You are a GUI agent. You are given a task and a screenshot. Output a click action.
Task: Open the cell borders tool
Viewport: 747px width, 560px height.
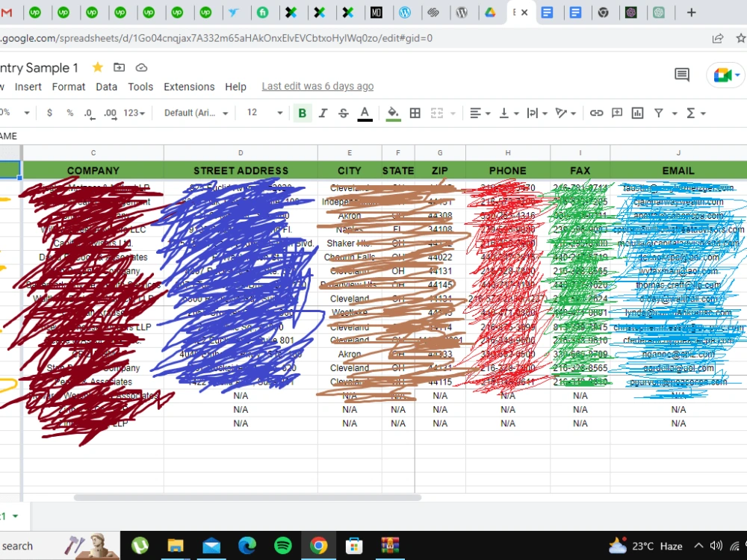(415, 113)
